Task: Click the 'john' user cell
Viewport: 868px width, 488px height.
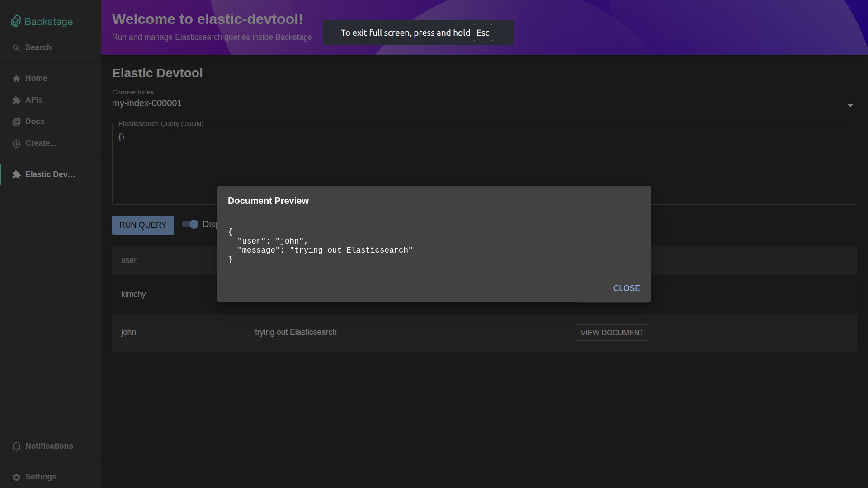Action: pos(128,332)
